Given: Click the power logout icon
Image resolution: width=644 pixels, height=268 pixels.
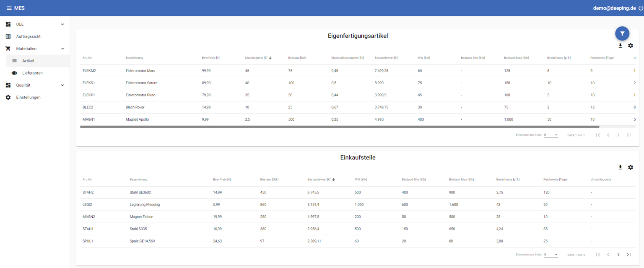Looking at the screenshot, I should (641, 8).
